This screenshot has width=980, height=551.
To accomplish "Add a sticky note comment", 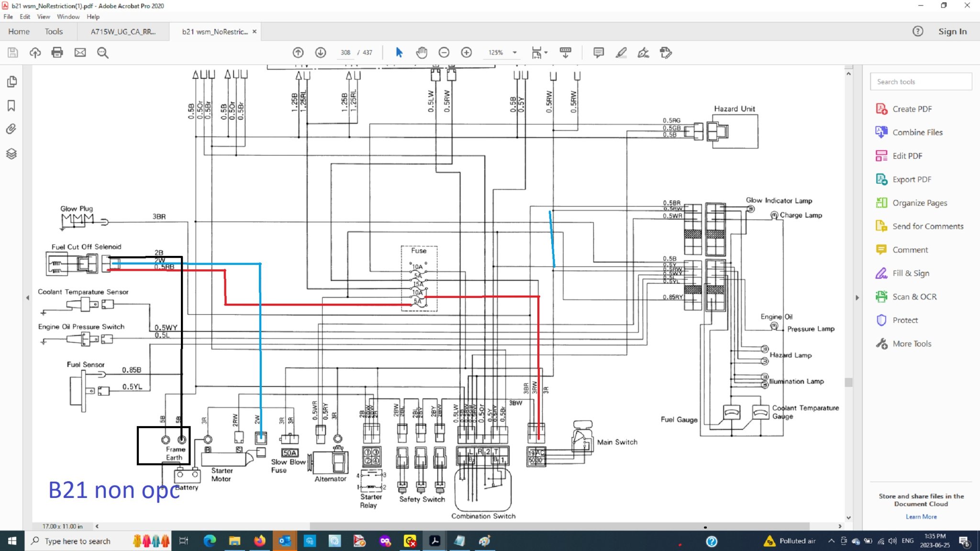I will click(598, 53).
